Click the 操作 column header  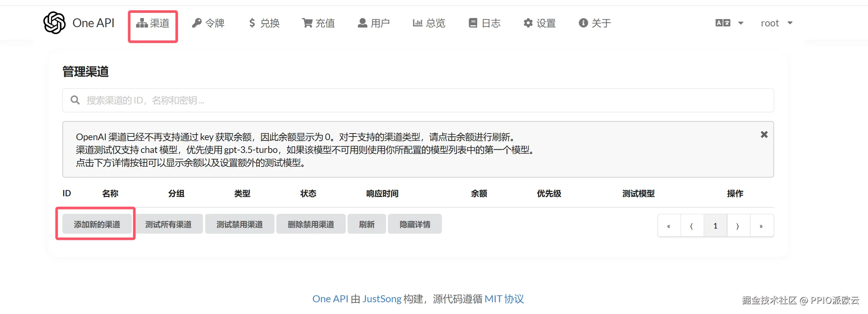[735, 193]
